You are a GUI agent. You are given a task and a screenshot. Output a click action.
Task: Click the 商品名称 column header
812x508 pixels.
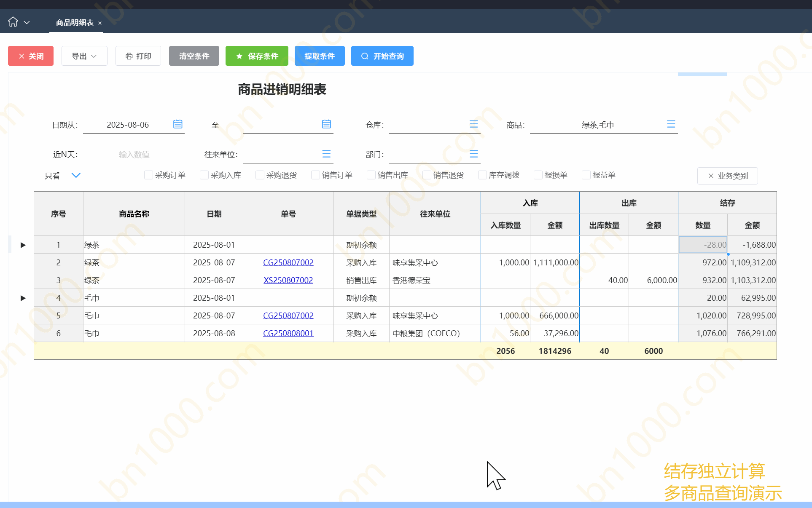[x=134, y=214]
